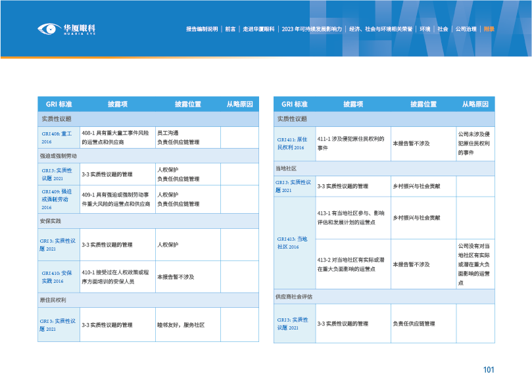Click the GRI 413: 当地社区 2016 cell
This screenshot has width=532, height=392.
pos(295,243)
